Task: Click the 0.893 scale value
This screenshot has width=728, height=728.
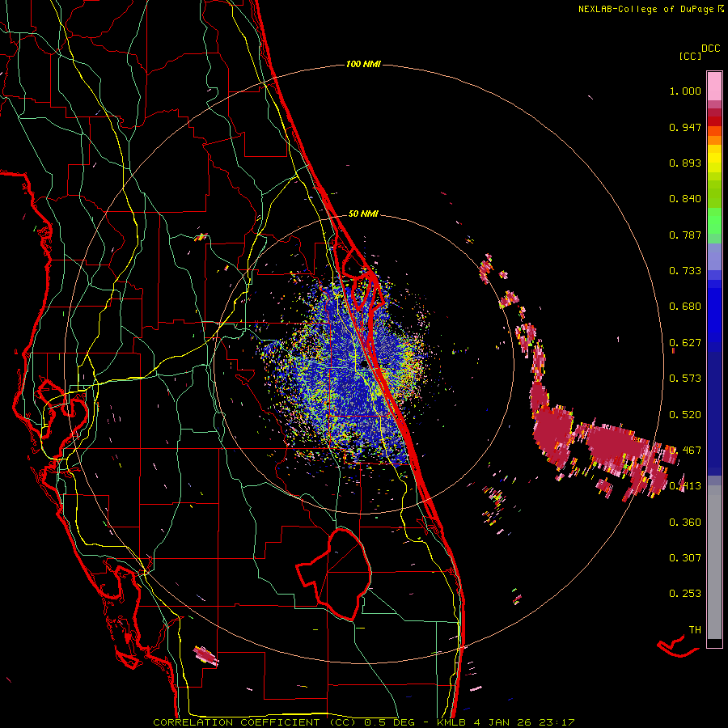Action: click(x=685, y=163)
